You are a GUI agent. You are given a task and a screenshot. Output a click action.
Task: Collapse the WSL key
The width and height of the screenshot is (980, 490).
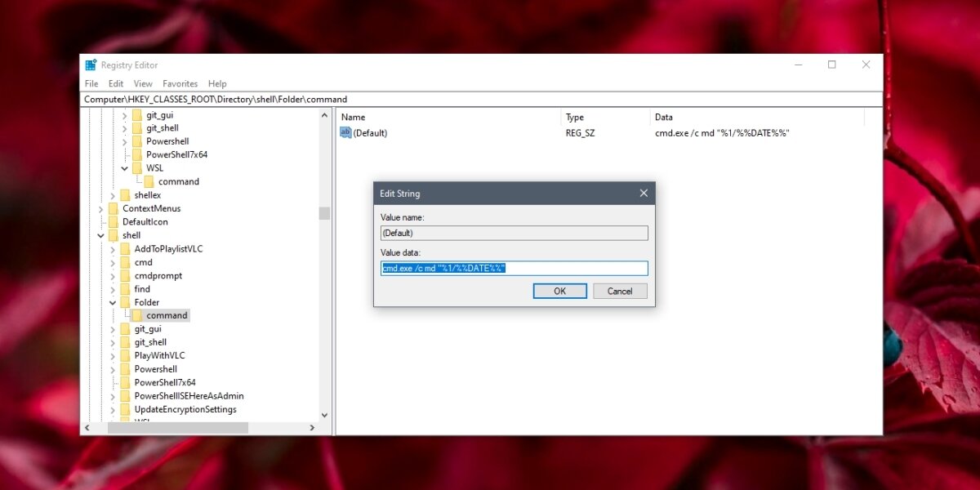coord(125,168)
